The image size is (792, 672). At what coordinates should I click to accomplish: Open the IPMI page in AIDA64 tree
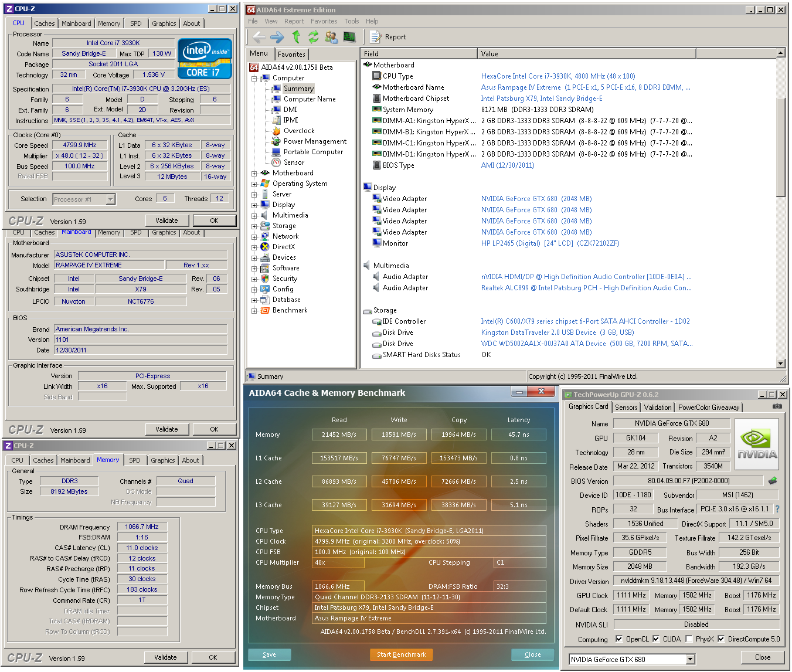click(291, 120)
